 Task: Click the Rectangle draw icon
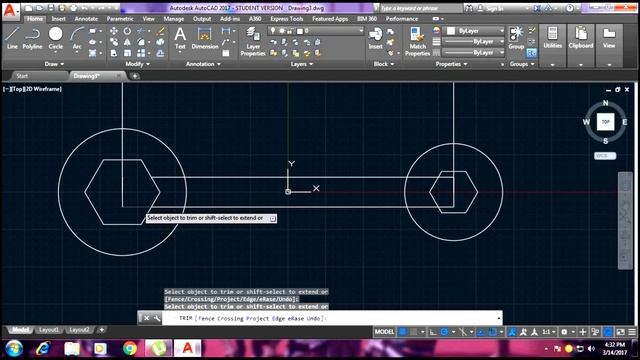point(93,31)
